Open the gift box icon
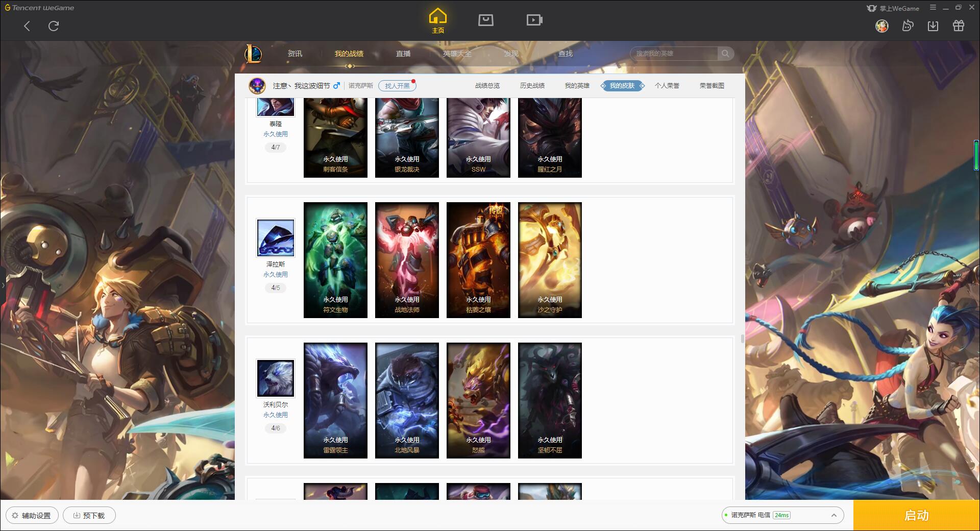This screenshot has height=531, width=980. (x=958, y=26)
